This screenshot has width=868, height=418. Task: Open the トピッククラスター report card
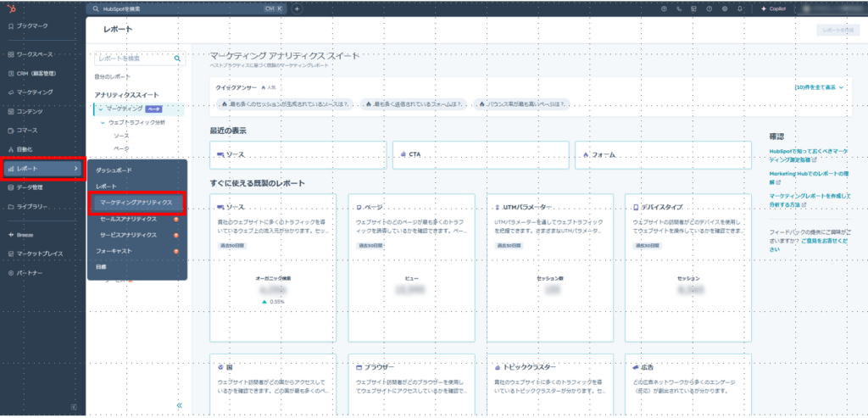(x=549, y=386)
